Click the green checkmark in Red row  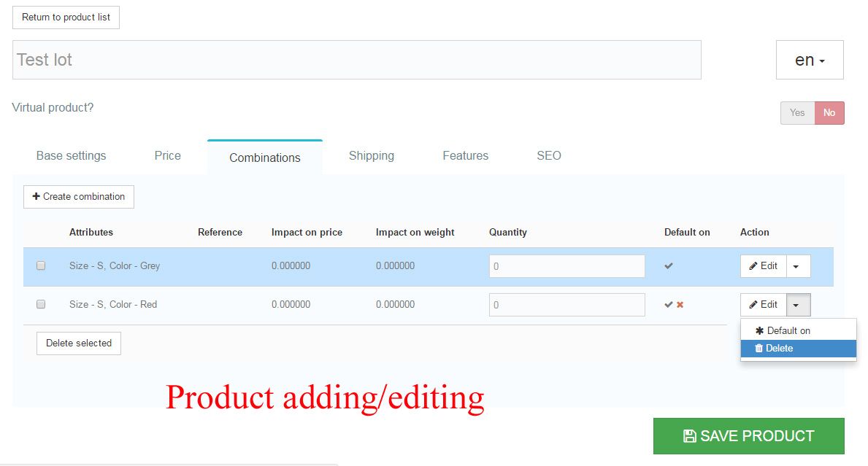(669, 305)
